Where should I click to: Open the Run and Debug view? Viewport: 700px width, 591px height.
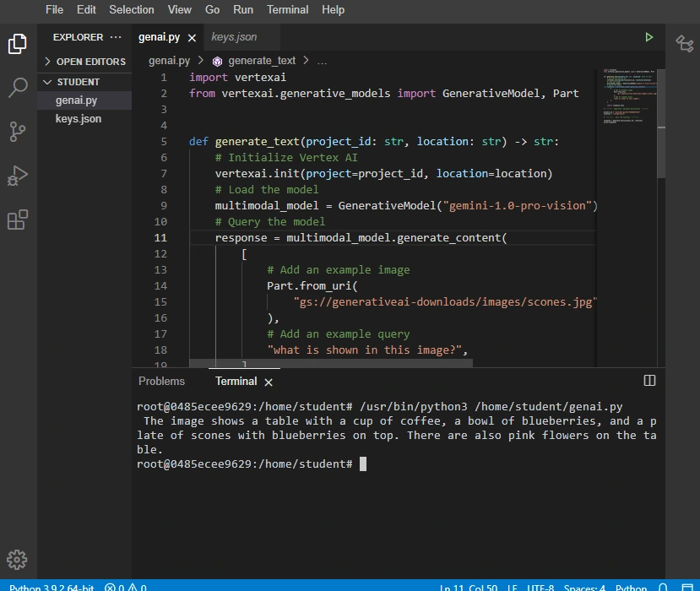point(18,176)
